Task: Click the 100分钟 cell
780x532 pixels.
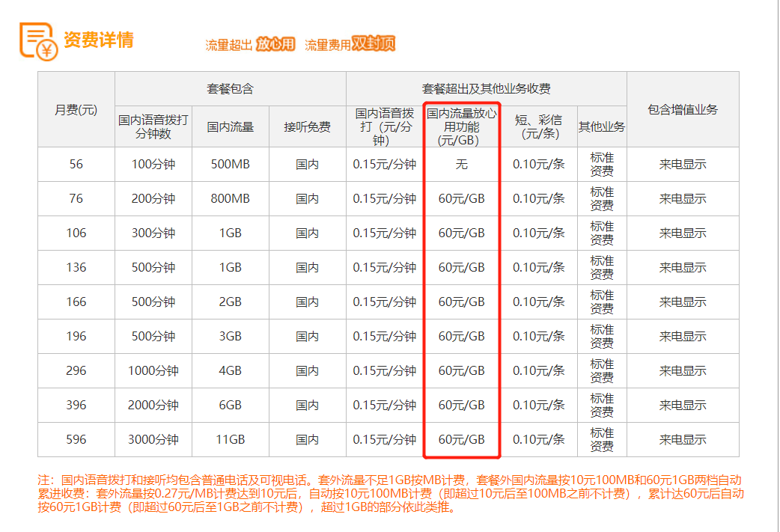Action: coord(153,164)
